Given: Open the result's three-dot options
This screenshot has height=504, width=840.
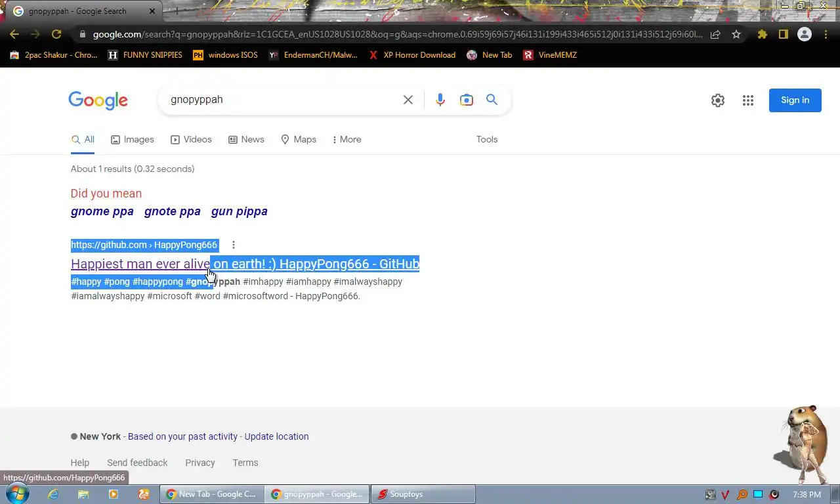Looking at the screenshot, I should pos(233,245).
